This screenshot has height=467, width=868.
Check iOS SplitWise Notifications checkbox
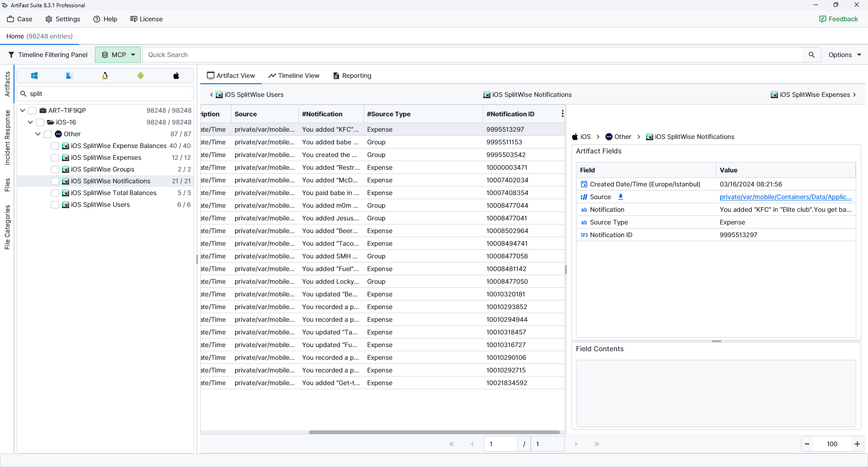tap(55, 181)
